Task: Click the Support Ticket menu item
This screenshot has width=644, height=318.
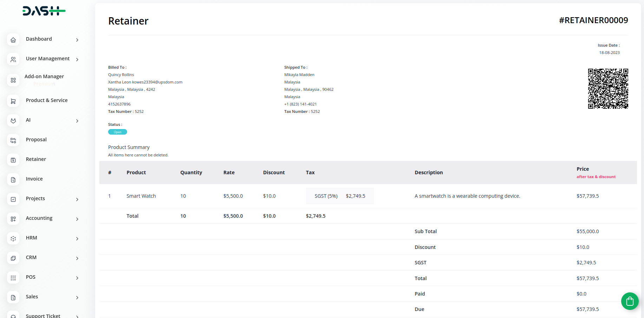Action: [x=43, y=316]
